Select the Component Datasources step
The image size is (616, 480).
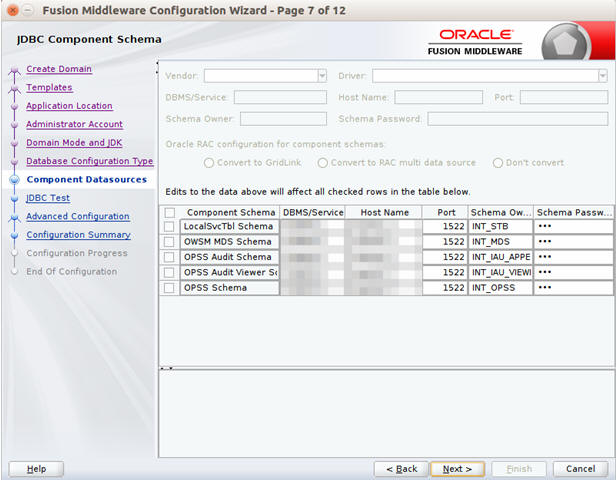coord(86,180)
